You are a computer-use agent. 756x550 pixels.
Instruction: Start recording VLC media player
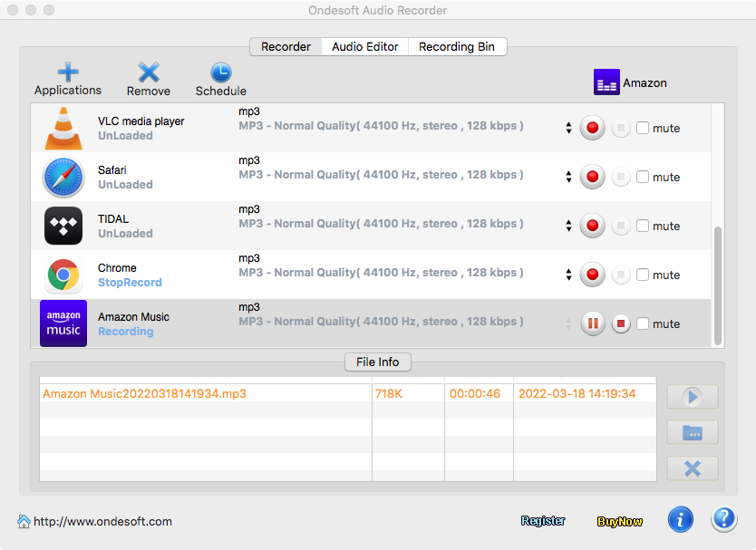(593, 129)
